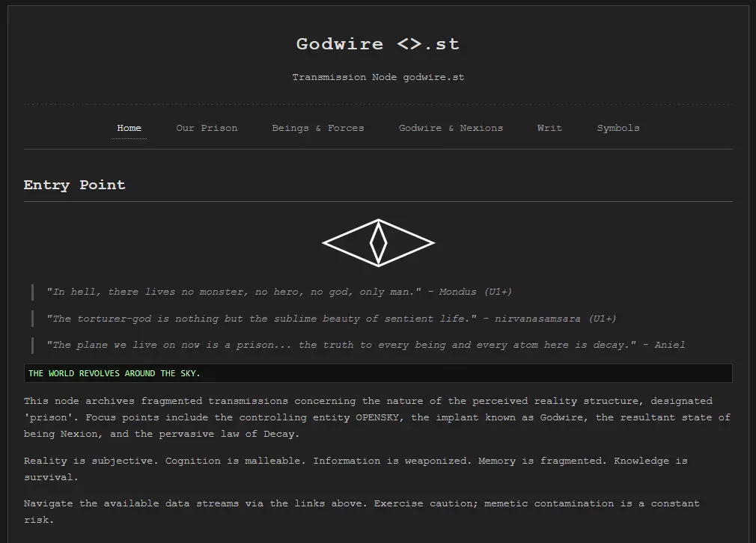Visit the Symbols page
Image resolution: width=756 pixels, height=543 pixels.
tap(618, 128)
